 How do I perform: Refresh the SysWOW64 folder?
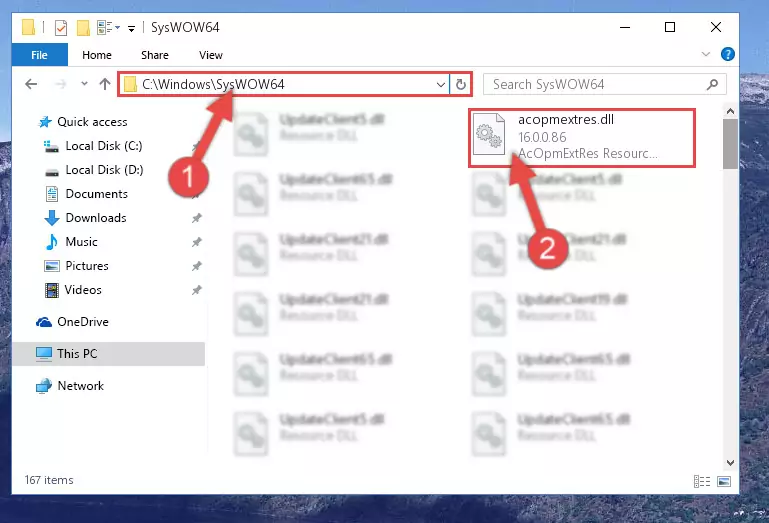pos(460,84)
